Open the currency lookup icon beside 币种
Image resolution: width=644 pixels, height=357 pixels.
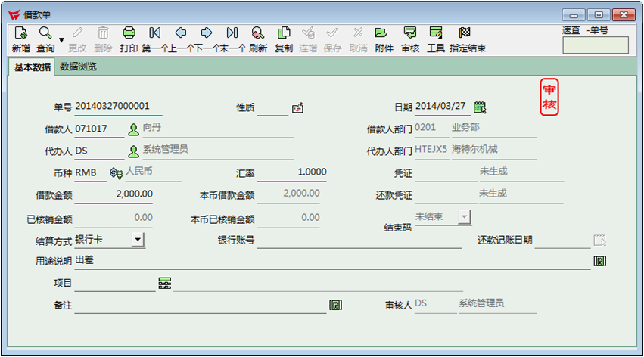click(x=116, y=173)
